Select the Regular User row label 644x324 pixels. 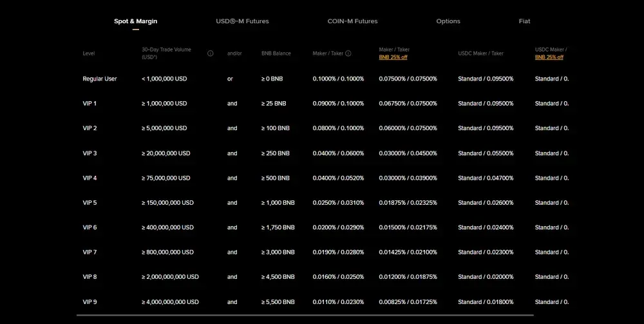click(x=100, y=79)
